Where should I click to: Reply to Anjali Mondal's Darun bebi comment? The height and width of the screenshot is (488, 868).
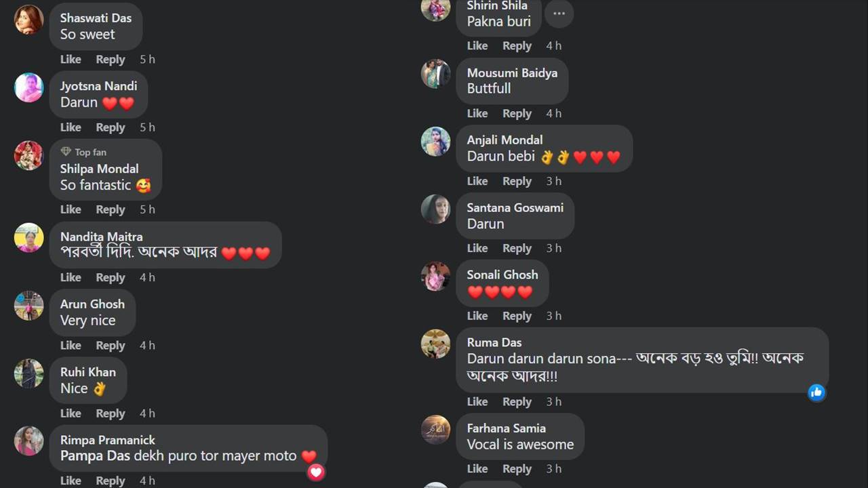pos(517,181)
